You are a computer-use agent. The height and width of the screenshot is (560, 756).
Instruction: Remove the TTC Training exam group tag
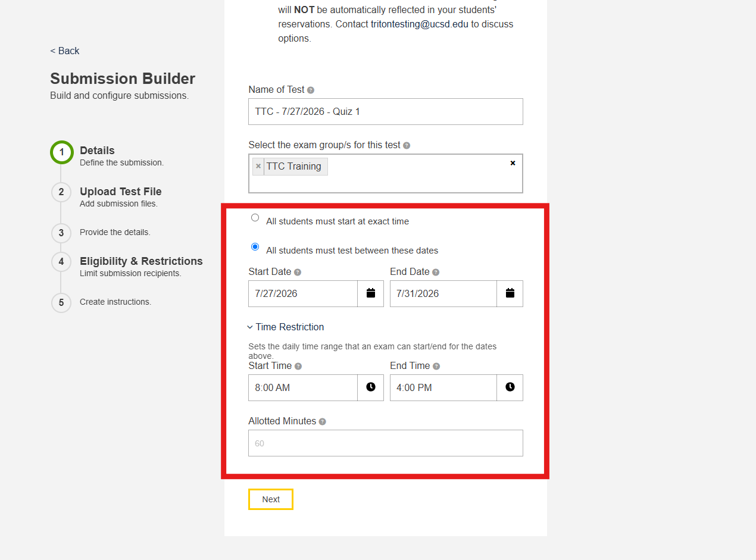click(x=258, y=167)
